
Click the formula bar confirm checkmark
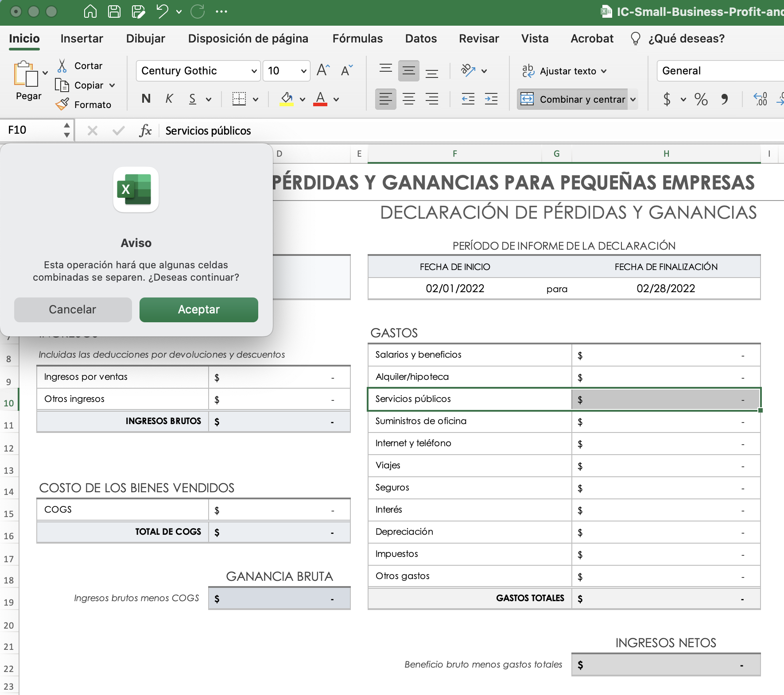coord(118,131)
